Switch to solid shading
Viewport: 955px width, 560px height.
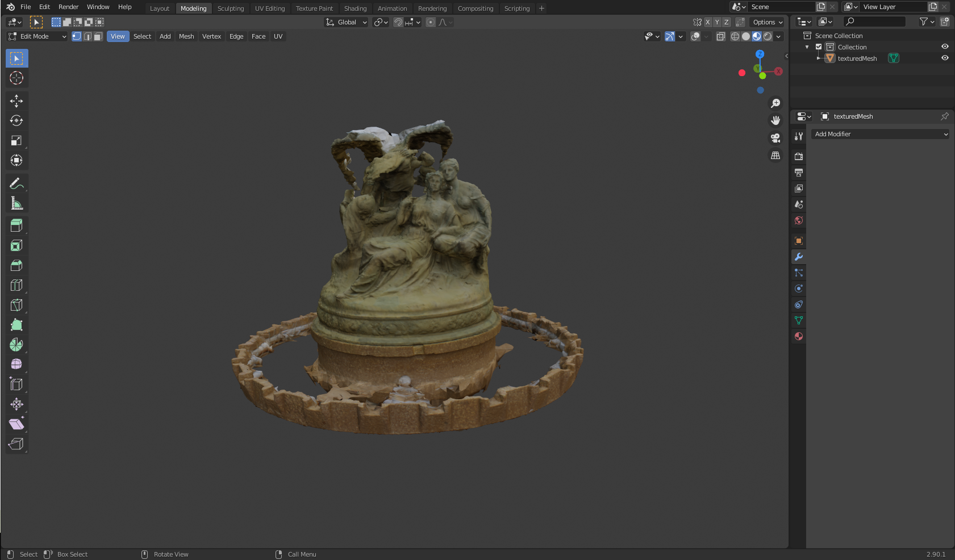[746, 36]
